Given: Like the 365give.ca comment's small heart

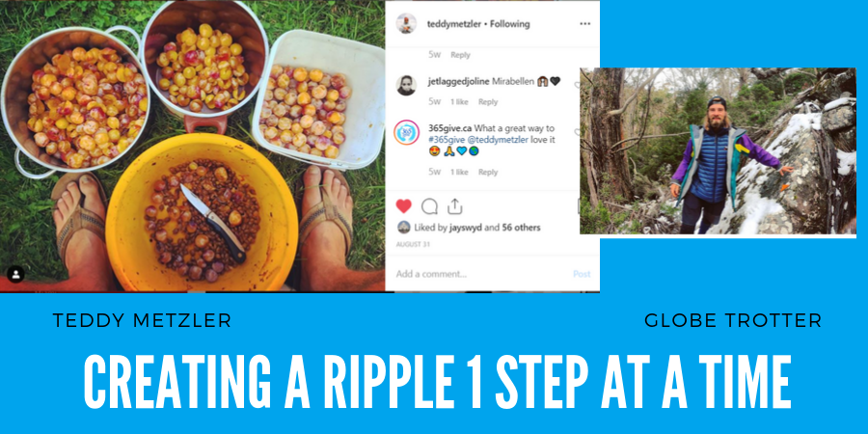Looking at the screenshot, I should tap(577, 133).
